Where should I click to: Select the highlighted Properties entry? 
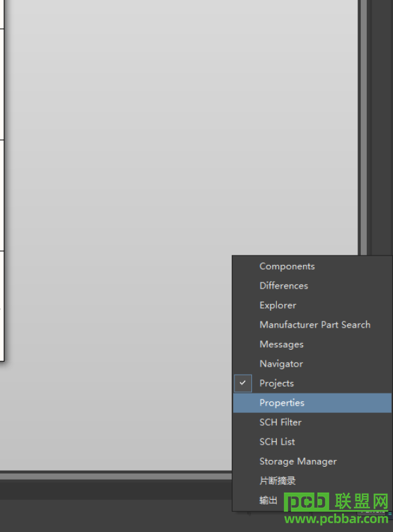click(312, 403)
